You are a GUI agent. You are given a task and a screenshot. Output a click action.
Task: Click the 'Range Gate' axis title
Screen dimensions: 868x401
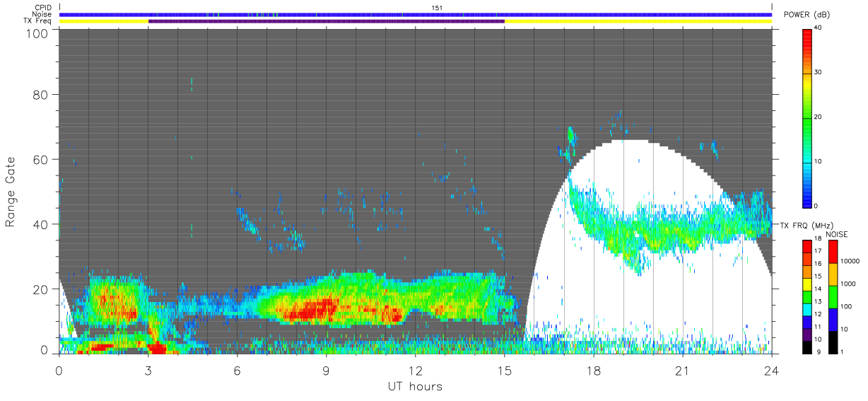point(11,192)
